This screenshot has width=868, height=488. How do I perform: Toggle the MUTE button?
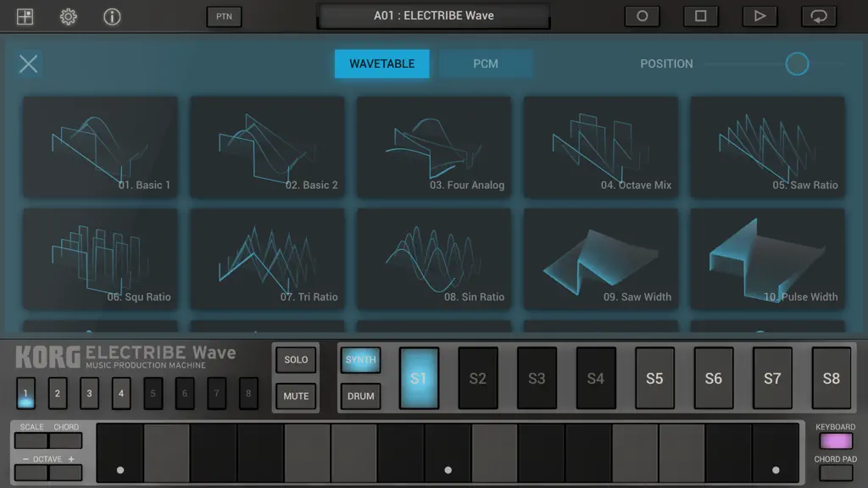pos(296,396)
